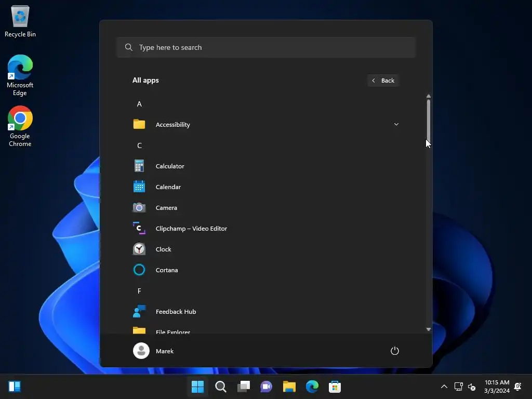Show hidden icons tray chevron

click(x=444, y=386)
